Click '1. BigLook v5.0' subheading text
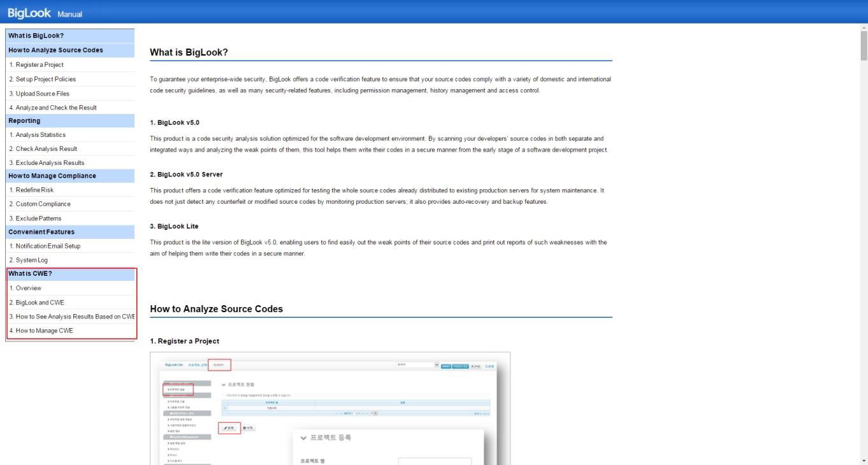The image size is (868, 465). [175, 122]
